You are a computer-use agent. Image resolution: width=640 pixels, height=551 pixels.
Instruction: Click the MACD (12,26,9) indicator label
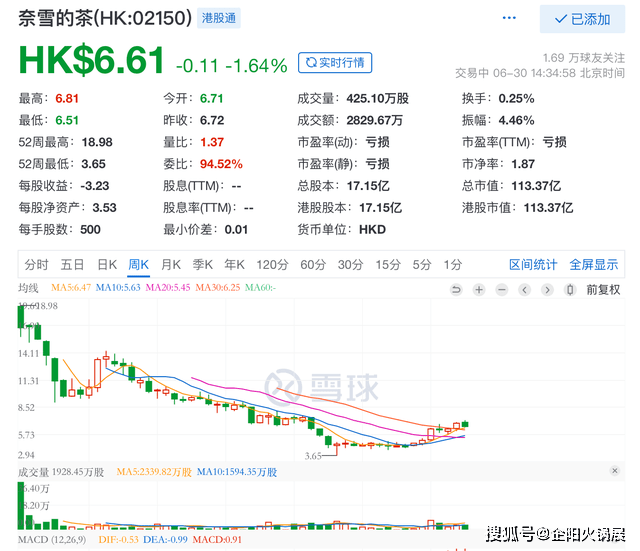(x=52, y=540)
